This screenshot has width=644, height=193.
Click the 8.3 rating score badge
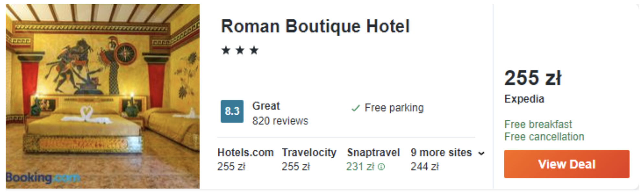pyautogui.click(x=232, y=111)
